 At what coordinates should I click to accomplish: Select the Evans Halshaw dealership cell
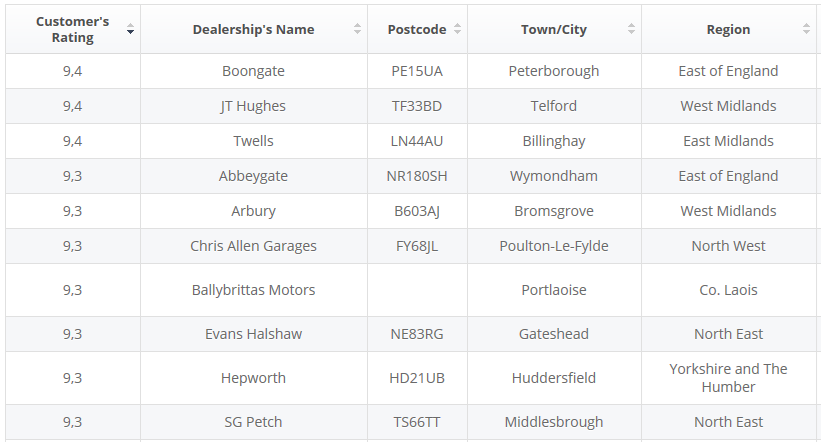click(253, 334)
